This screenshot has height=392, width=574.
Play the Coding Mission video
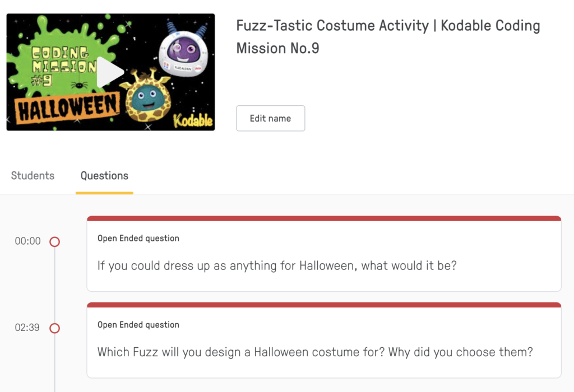(110, 72)
